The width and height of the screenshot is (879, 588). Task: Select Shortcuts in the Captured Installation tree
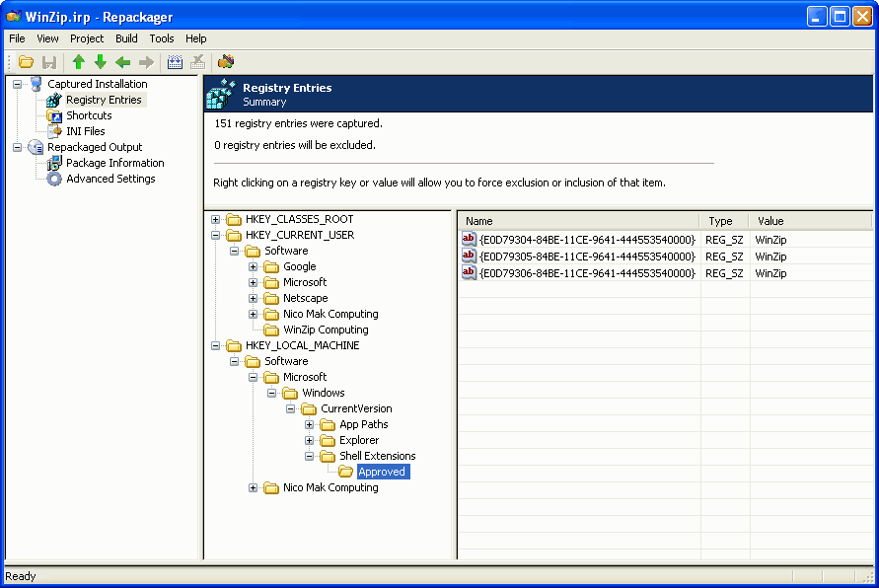tap(89, 115)
